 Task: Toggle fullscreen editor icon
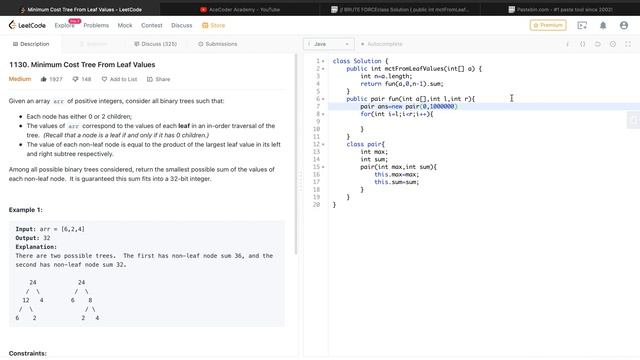pyautogui.click(x=628, y=44)
